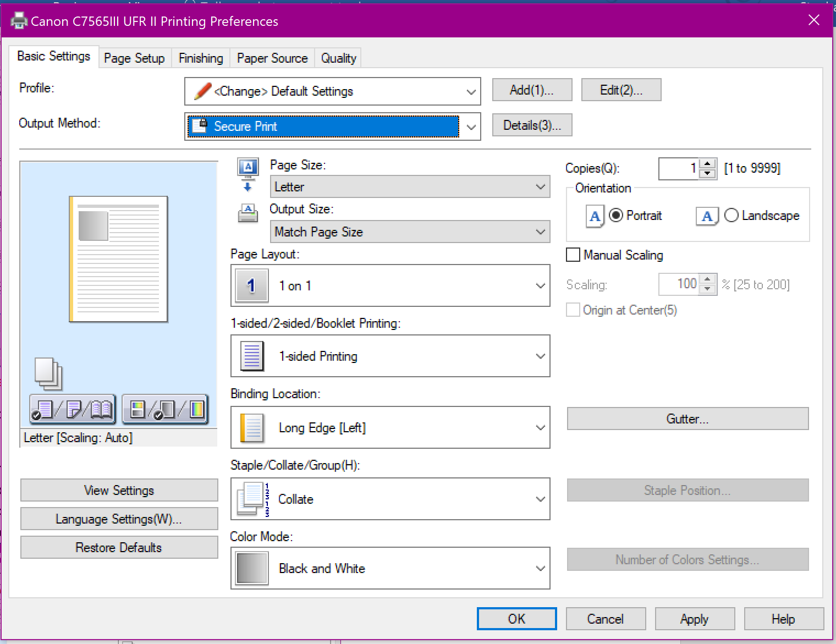
Task: Click the Page Size document icon
Action: 248,175
